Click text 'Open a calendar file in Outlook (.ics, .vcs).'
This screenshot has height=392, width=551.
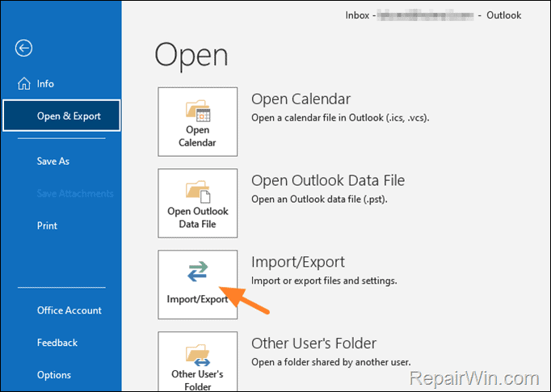(x=340, y=118)
